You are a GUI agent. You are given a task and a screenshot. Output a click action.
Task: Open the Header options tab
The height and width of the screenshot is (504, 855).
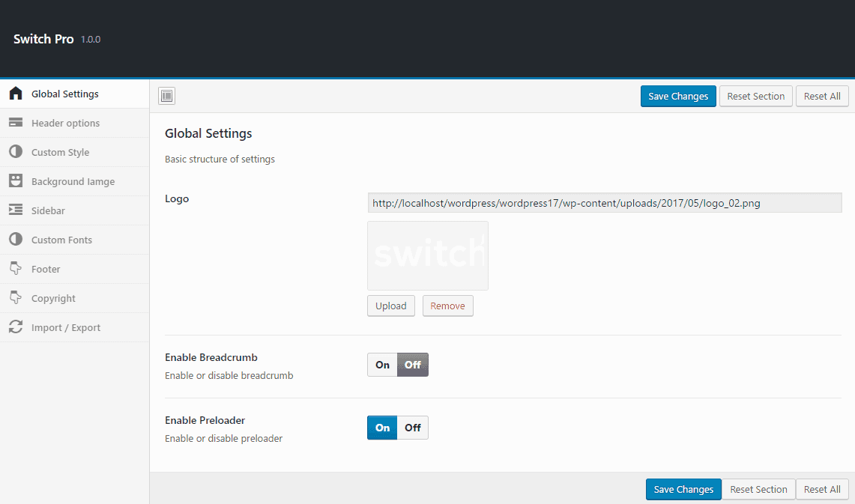pos(65,123)
